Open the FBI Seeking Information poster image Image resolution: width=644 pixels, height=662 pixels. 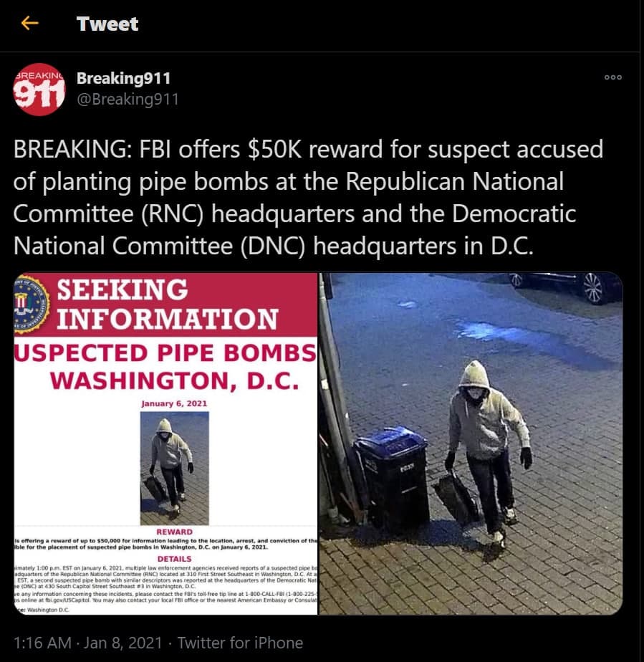tap(166, 443)
